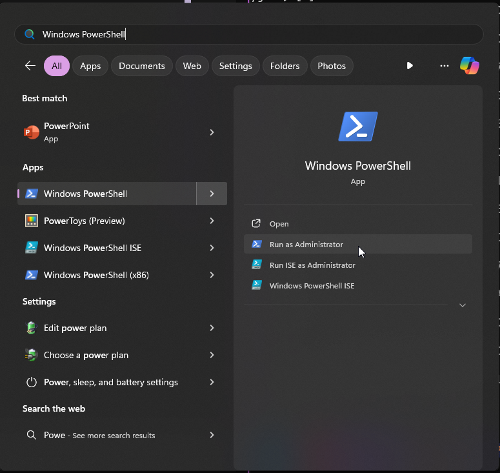Image resolution: width=500 pixels, height=473 pixels.
Task: Expand the Windows PowerShell result chevron
Action: (x=212, y=194)
